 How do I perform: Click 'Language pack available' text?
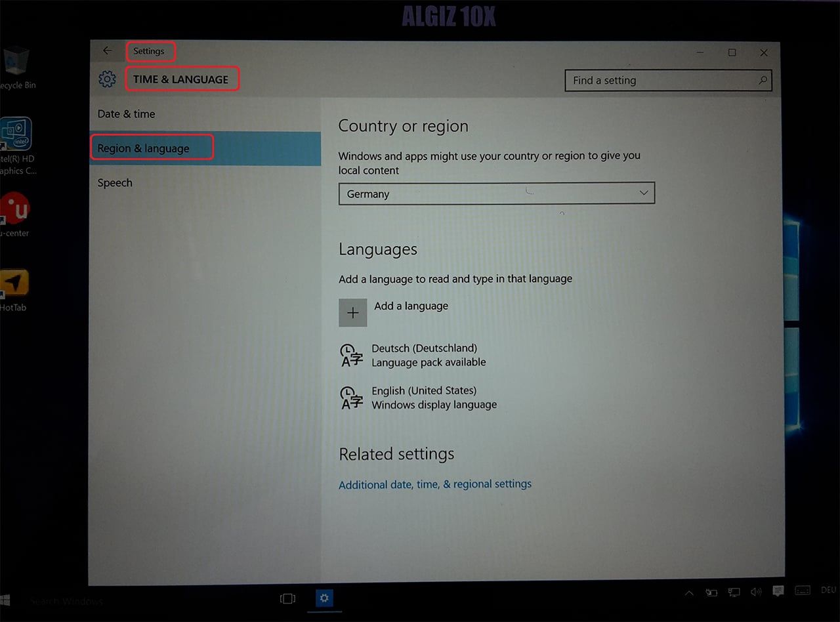[x=429, y=362]
